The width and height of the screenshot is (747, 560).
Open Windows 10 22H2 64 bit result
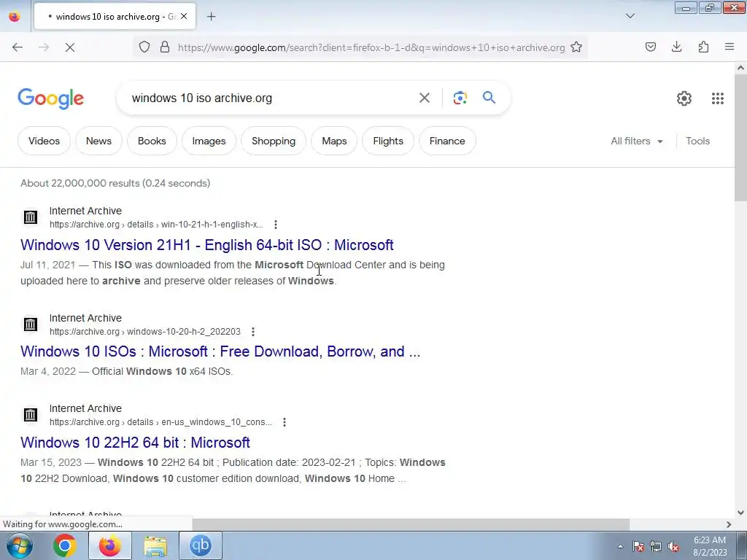pos(135,443)
